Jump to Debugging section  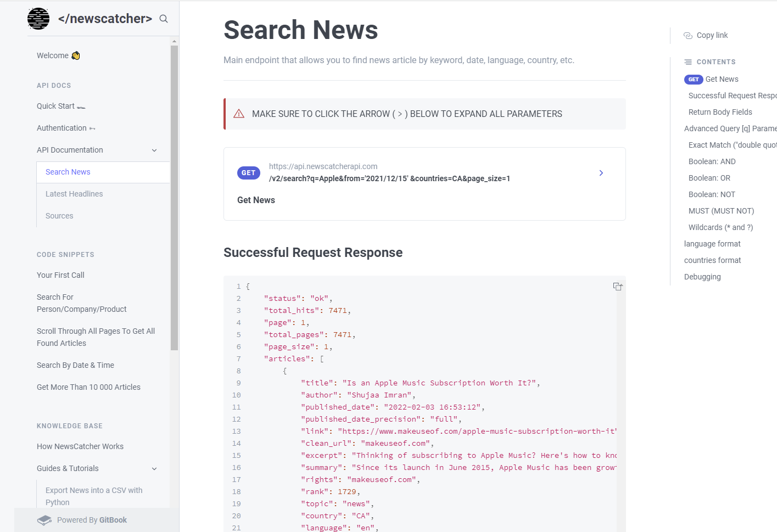coord(702,277)
